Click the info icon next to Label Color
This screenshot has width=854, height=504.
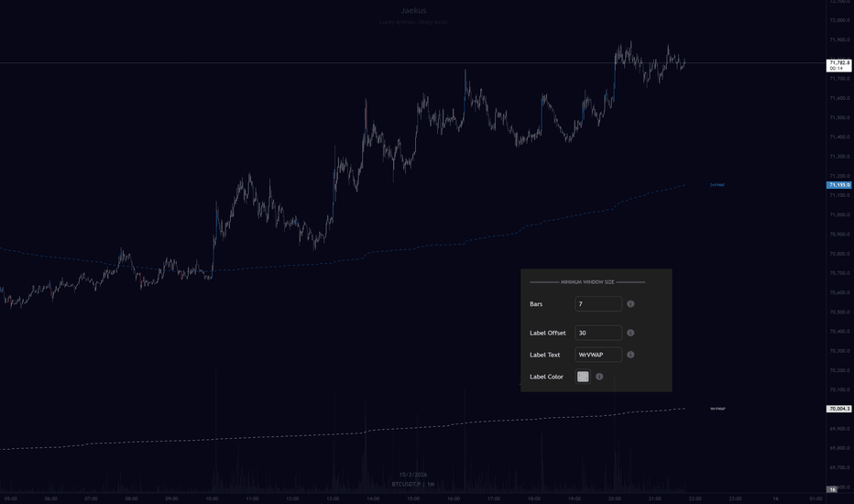(599, 377)
